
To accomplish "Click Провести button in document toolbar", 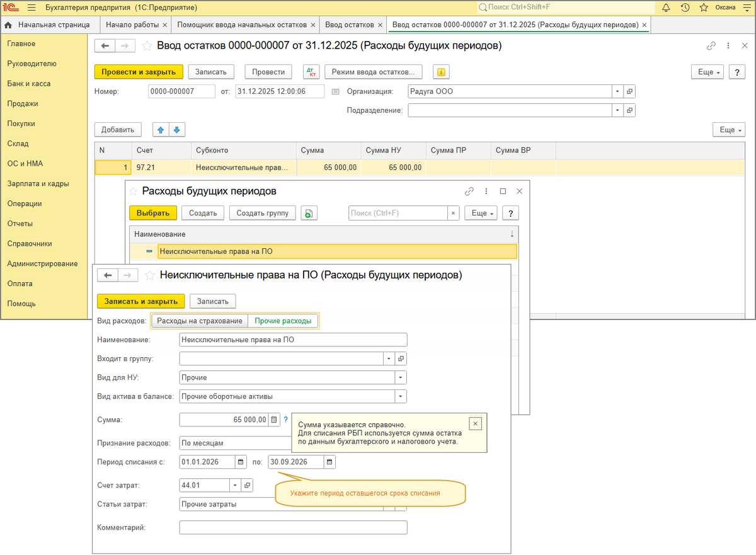I will 268,72.
